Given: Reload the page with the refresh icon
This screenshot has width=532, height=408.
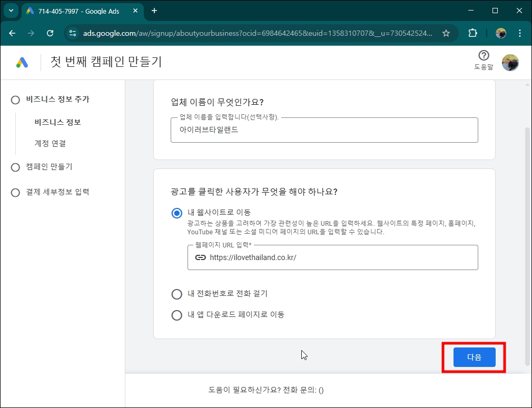Looking at the screenshot, I should pyautogui.click(x=50, y=32).
